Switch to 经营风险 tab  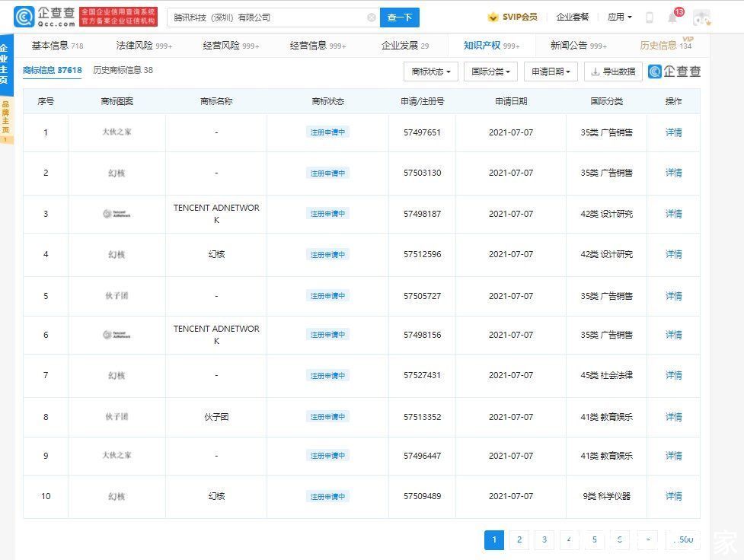pos(231,46)
